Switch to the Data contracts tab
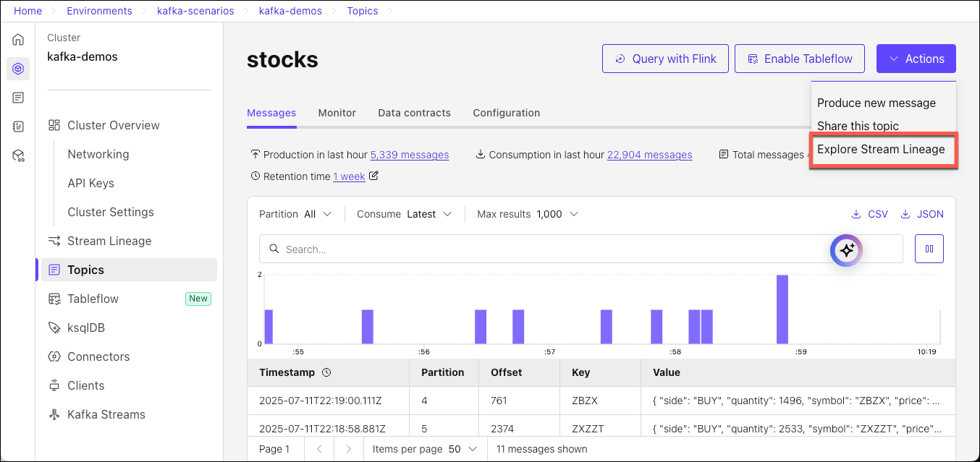This screenshot has width=980, height=462. tap(414, 113)
